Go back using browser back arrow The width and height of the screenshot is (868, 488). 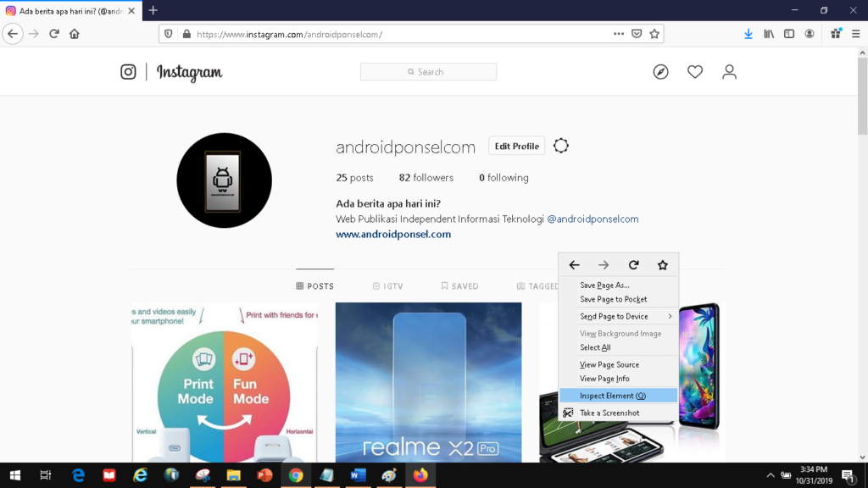13,34
